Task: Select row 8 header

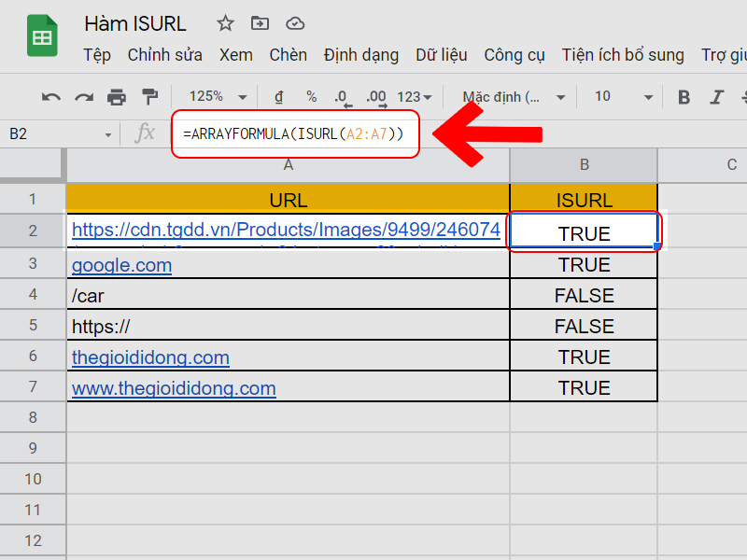Action: pyautogui.click(x=33, y=417)
